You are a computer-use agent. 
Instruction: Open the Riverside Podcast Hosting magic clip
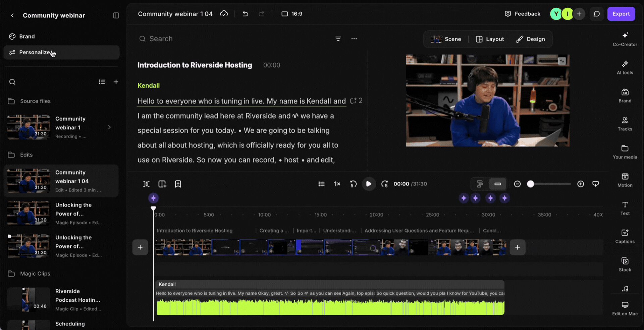tap(61, 300)
